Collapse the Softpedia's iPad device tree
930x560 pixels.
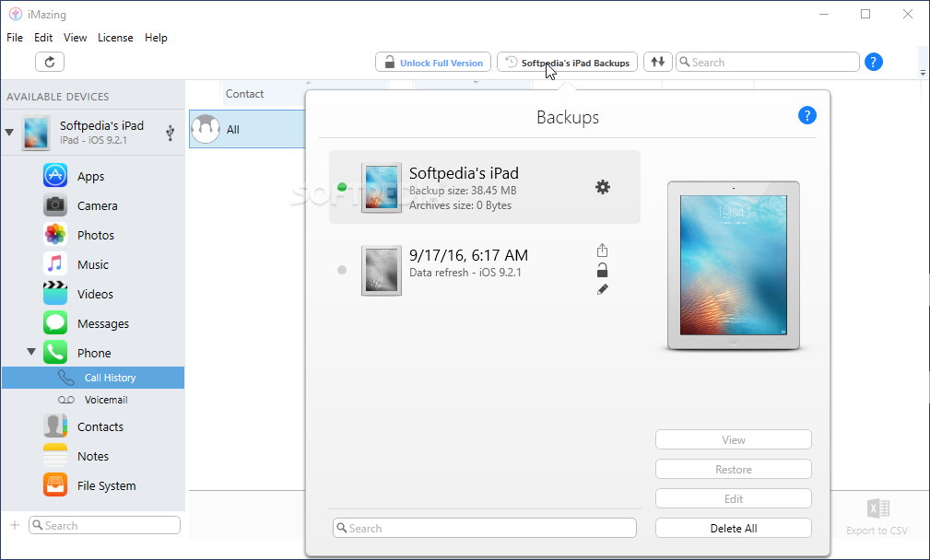(x=9, y=132)
